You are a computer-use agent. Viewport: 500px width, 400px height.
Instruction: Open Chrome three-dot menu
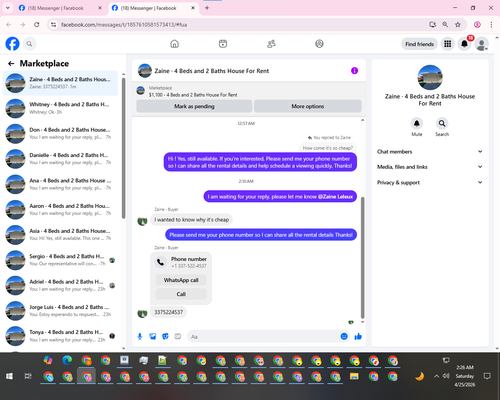[491, 24]
